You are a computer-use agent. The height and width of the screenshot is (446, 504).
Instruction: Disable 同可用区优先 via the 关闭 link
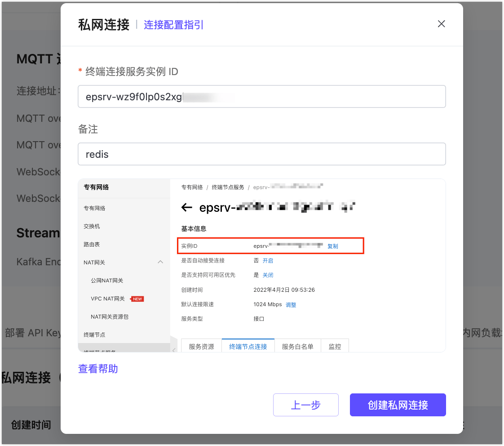click(x=268, y=275)
